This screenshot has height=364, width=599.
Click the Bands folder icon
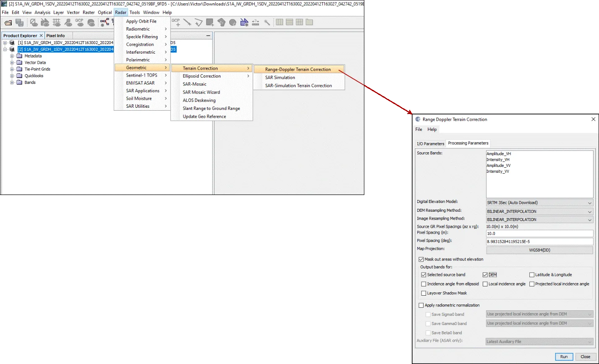(19, 83)
